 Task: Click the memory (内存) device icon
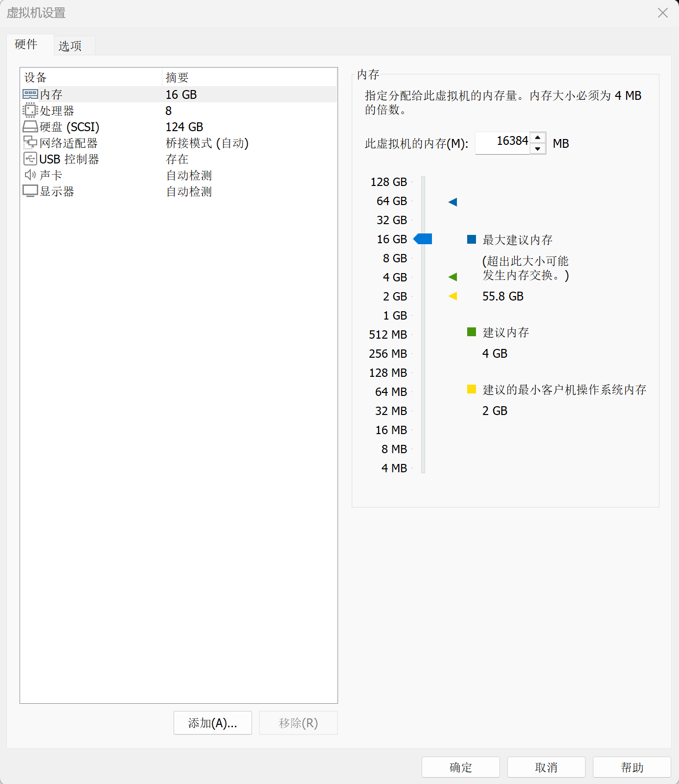pos(30,94)
